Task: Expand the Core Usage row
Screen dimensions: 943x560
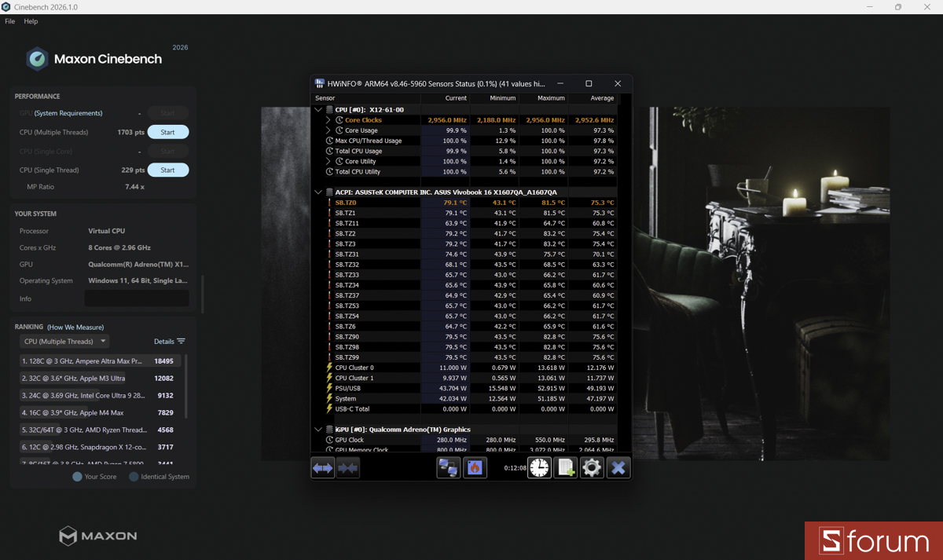Action: tap(328, 130)
